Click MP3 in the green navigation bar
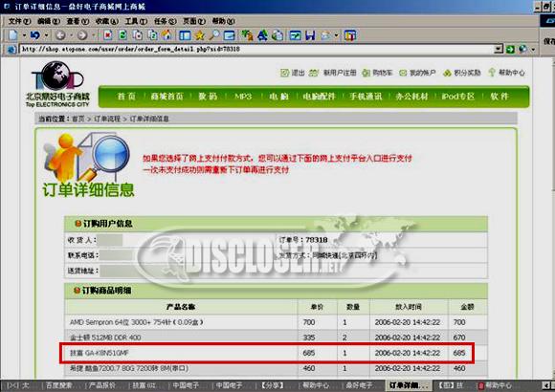This screenshot has height=392, width=555. tap(243, 97)
